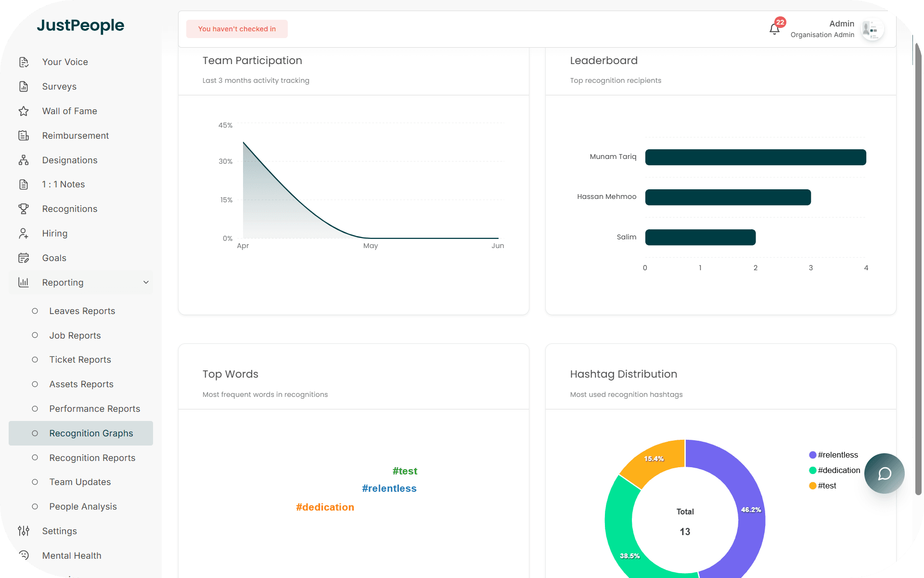Click the green 38.5% donut segment
924x578 pixels.
pyautogui.click(x=621, y=535)
